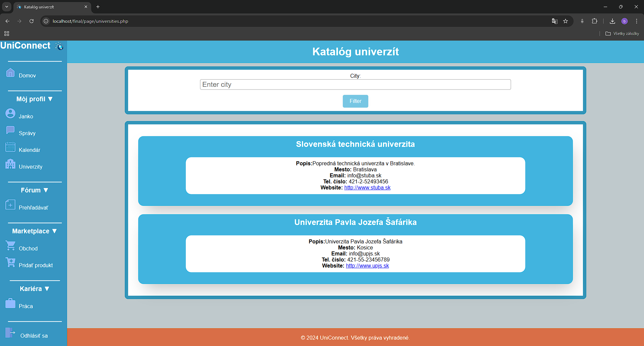The width and height of the screenshot is (644, 346).
Task: Open the www.upjs.sk website link
Action: coord(367,266)
